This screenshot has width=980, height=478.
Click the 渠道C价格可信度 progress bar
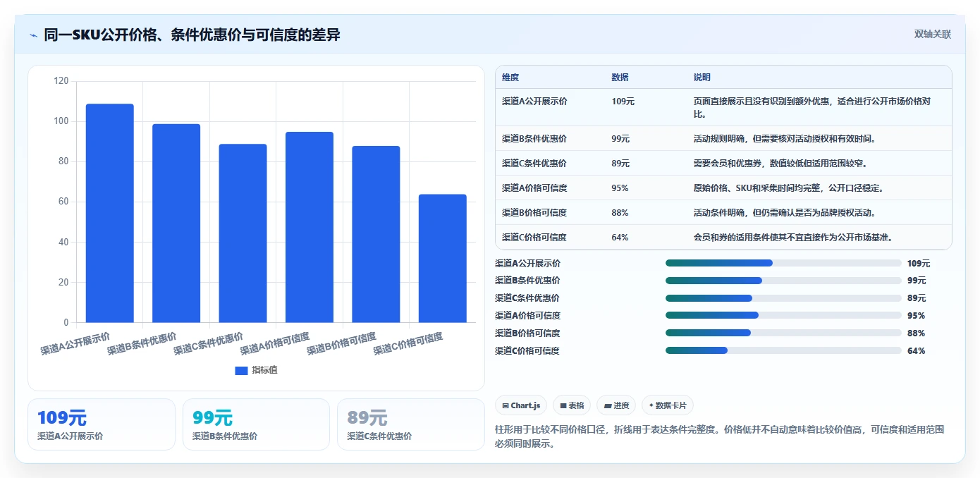(783, 350)
